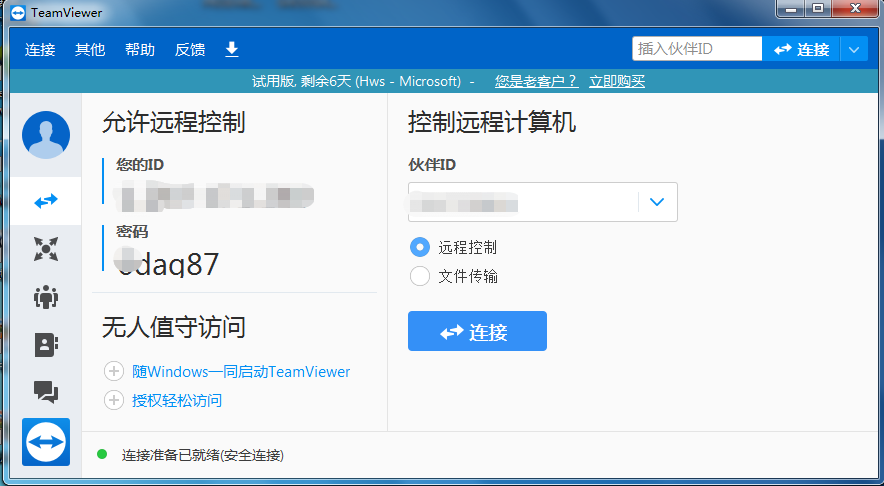The image size is (884, 486).
Task: Click the 允许远程控制 heading
Action: (174, 122)
